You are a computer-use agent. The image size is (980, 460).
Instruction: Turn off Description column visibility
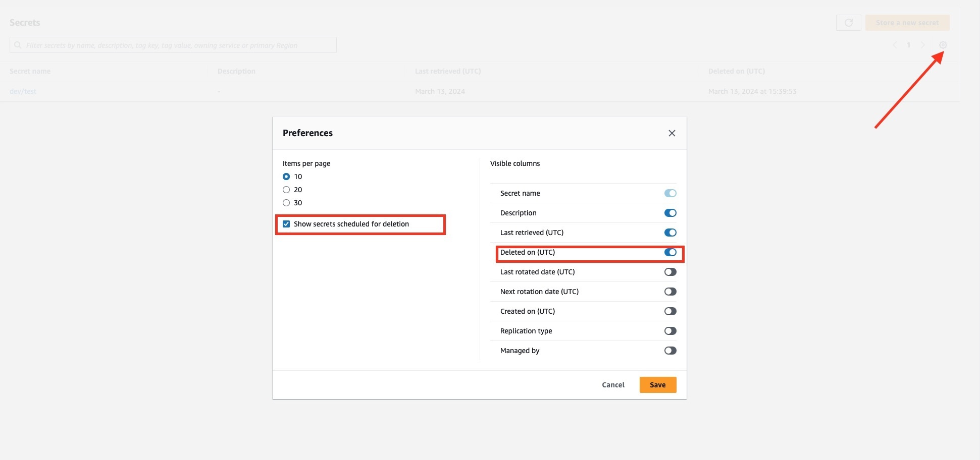[670, 213]
